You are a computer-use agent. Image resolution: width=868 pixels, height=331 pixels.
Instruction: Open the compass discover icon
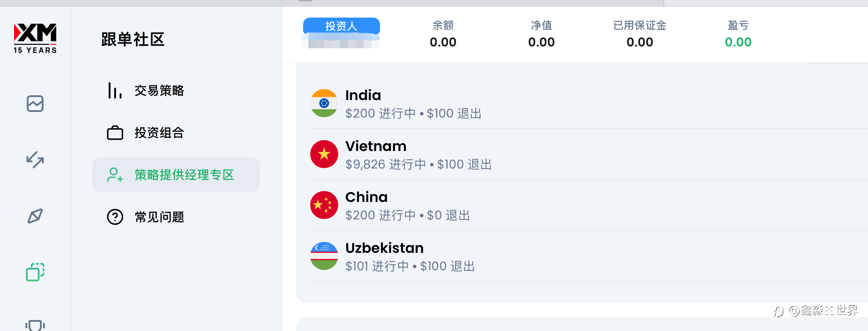(x=35, y=216)
